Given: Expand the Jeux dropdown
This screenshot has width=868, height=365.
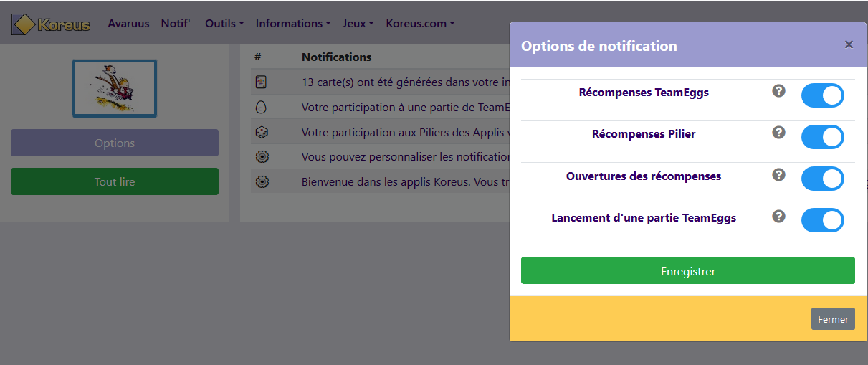Looking at the screenshot, I should [358, 23].
